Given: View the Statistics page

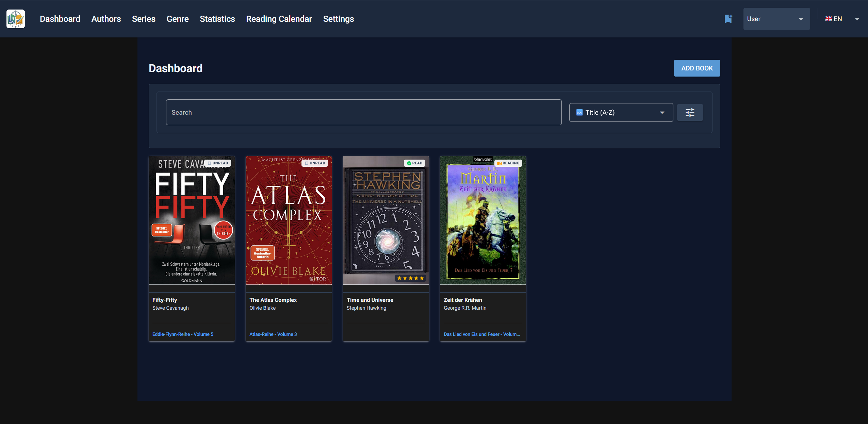Looking at the screenshot, I should pos(217,19).
